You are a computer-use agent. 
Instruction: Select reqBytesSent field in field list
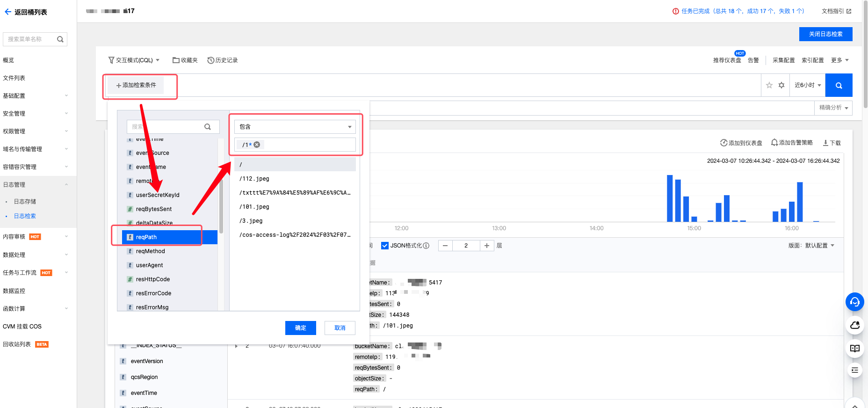[170, 209]
